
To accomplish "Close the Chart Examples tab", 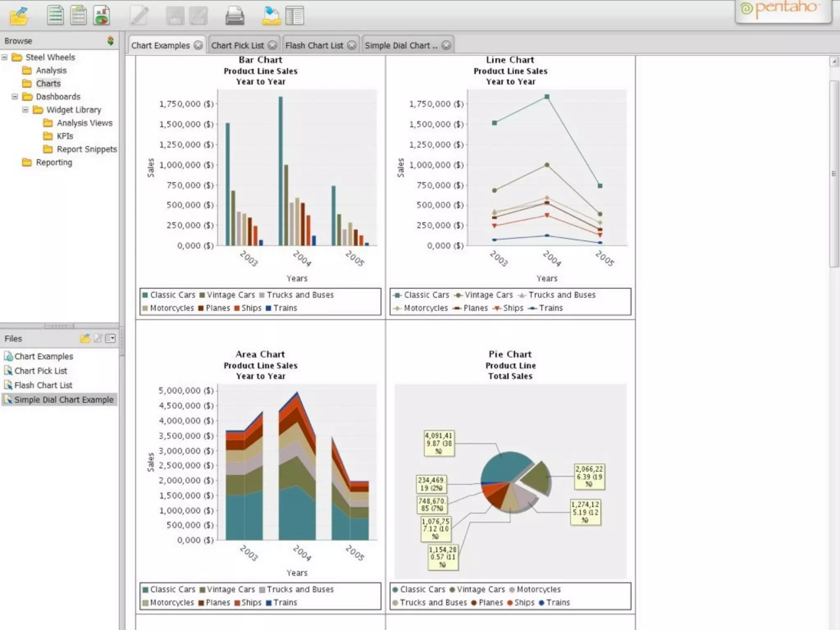I will click(x=198, y=46).
